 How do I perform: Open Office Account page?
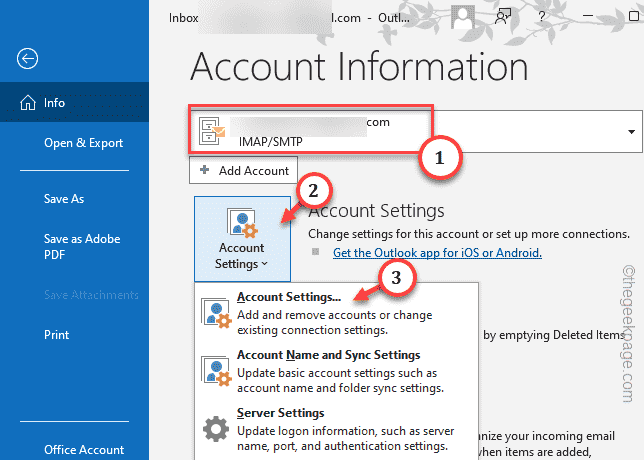(84, 450)
